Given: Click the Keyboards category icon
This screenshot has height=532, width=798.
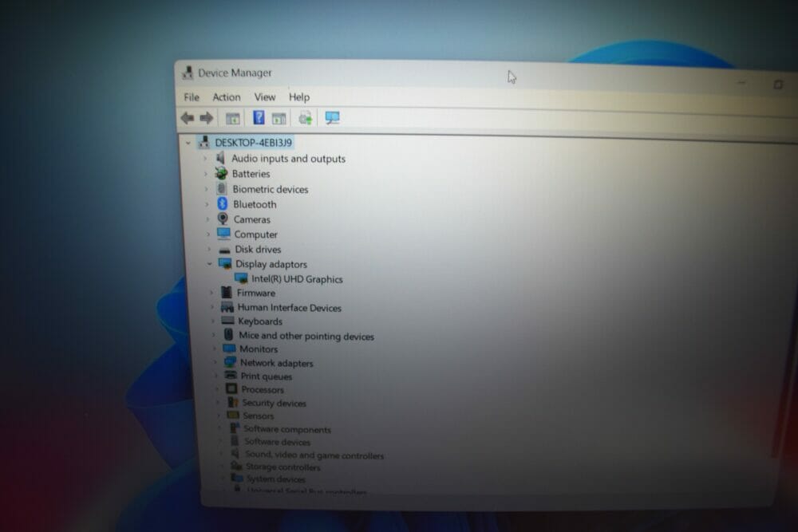Looking at the screenshot, I should click(x=228, y=321).
